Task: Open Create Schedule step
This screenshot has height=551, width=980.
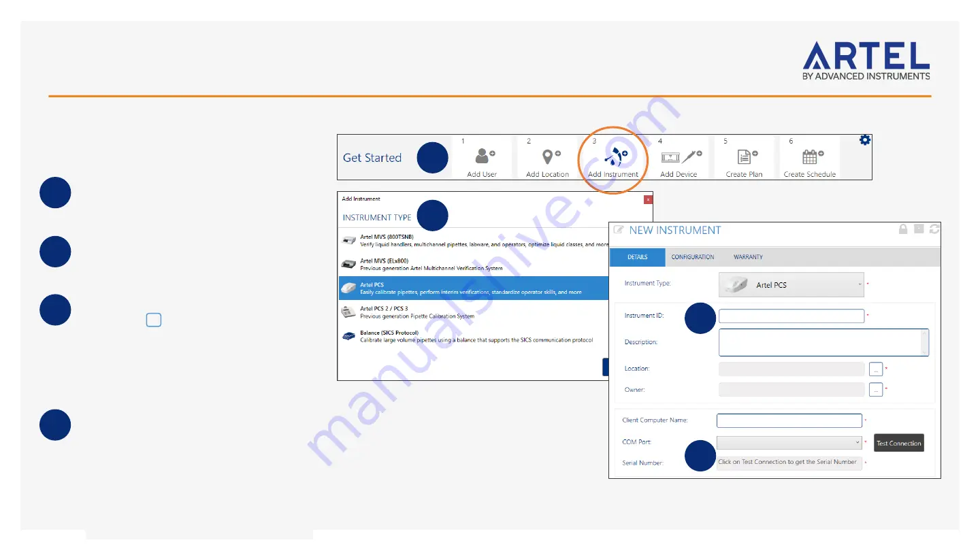Action: point(809,157)
